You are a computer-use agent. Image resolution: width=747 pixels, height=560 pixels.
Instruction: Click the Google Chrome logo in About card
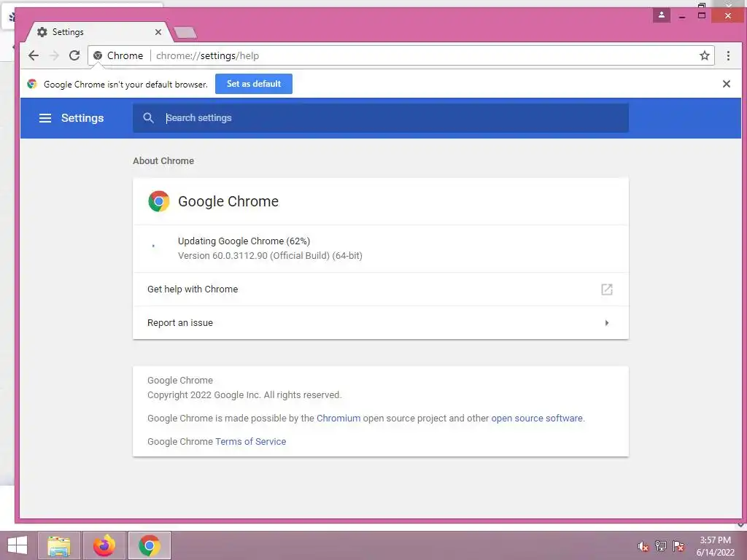click(158, 201)
